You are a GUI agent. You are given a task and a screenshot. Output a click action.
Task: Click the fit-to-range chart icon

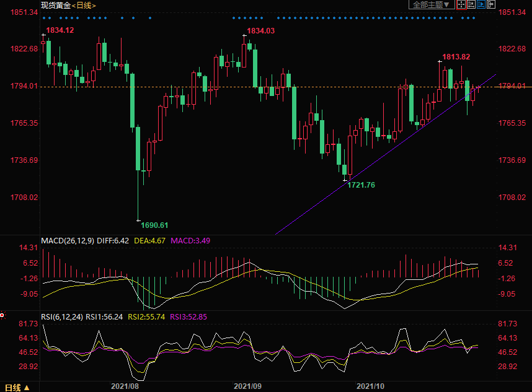(471, 4)
